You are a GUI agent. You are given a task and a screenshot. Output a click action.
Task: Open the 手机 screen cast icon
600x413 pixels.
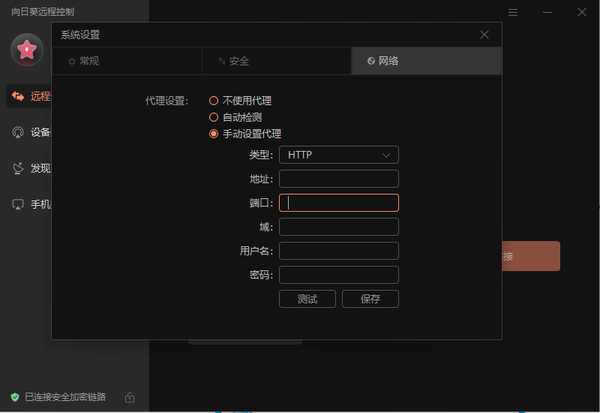click(x=18, y=204)
